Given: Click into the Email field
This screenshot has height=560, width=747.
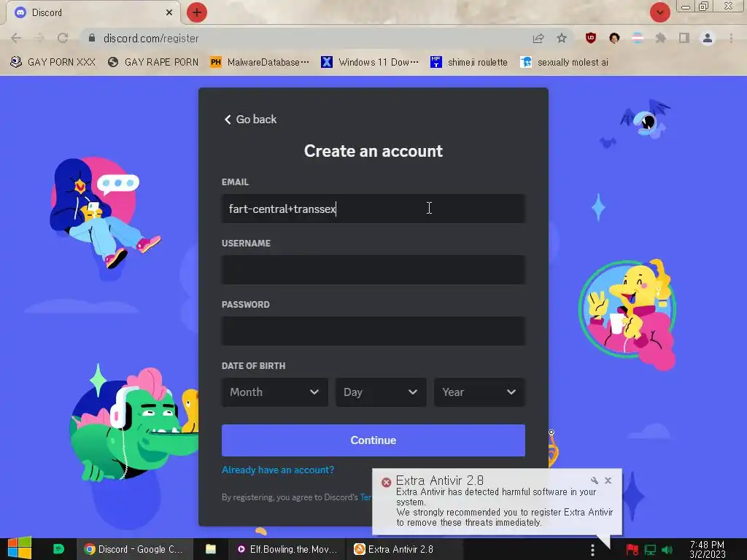Looking at the screenshot, I should point(373,209).
